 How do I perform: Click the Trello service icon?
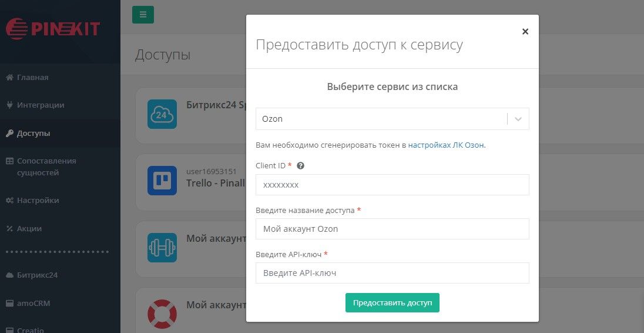(162, 181)
